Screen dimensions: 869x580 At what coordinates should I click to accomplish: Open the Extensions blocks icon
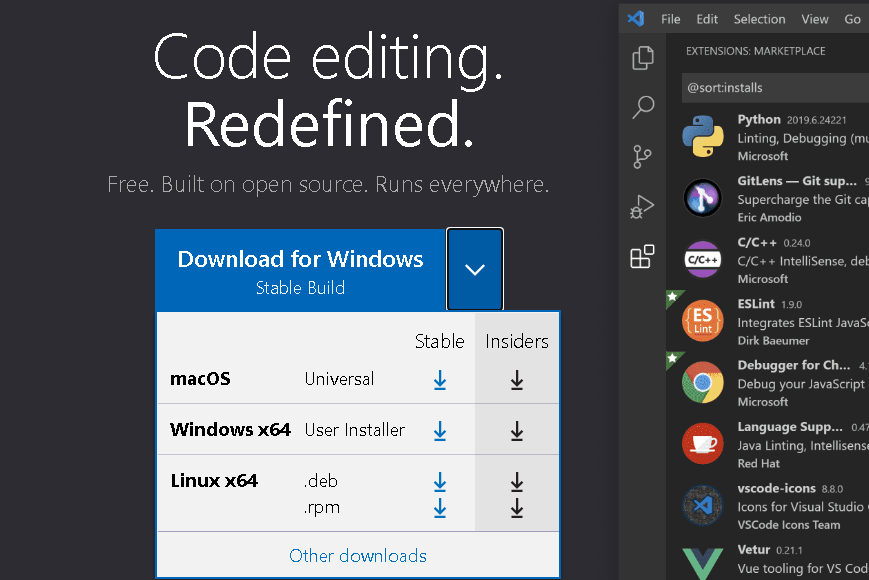coord(642,256)
